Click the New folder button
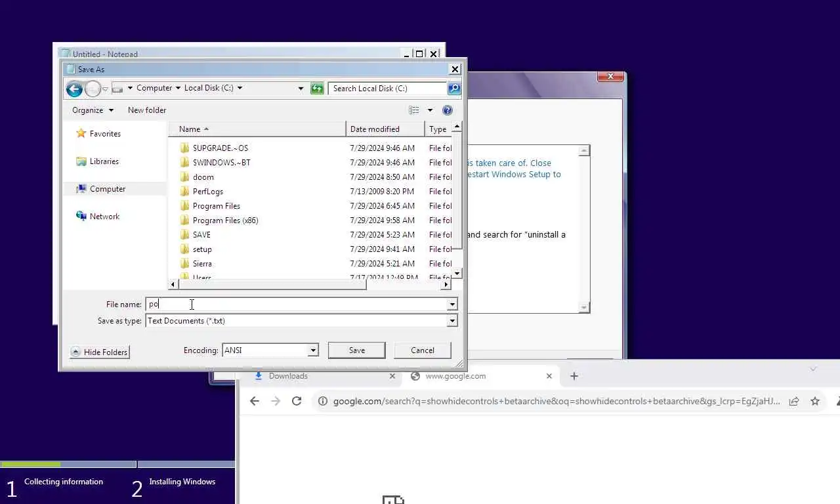840x504 pixels. point(147,110)
